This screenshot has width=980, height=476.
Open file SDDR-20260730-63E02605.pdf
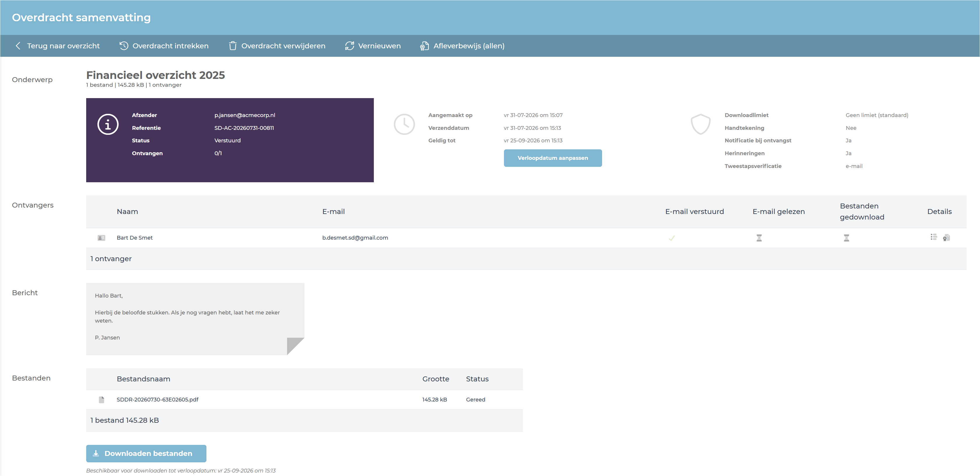[158, 399]
